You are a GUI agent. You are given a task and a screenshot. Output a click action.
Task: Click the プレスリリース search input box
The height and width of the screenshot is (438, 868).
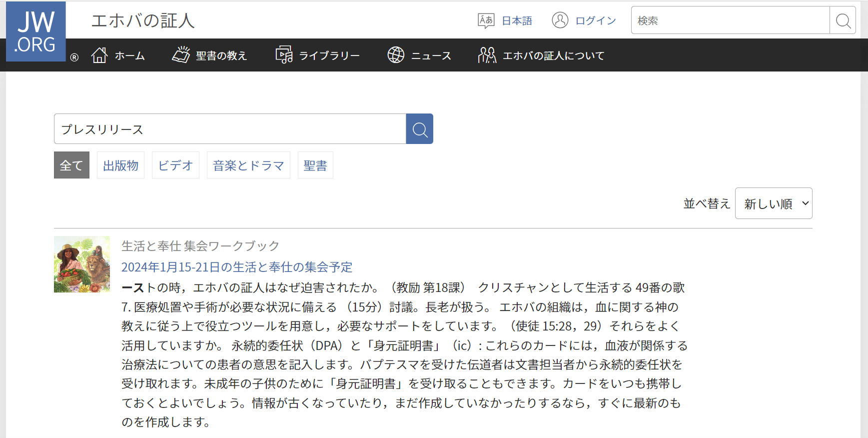coord(230,129)
